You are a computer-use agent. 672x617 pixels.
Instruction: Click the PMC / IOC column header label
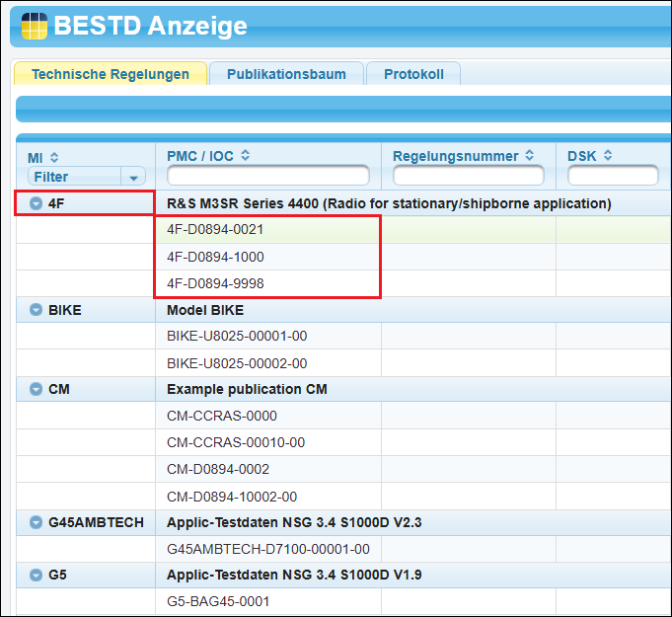click(200, 156)
